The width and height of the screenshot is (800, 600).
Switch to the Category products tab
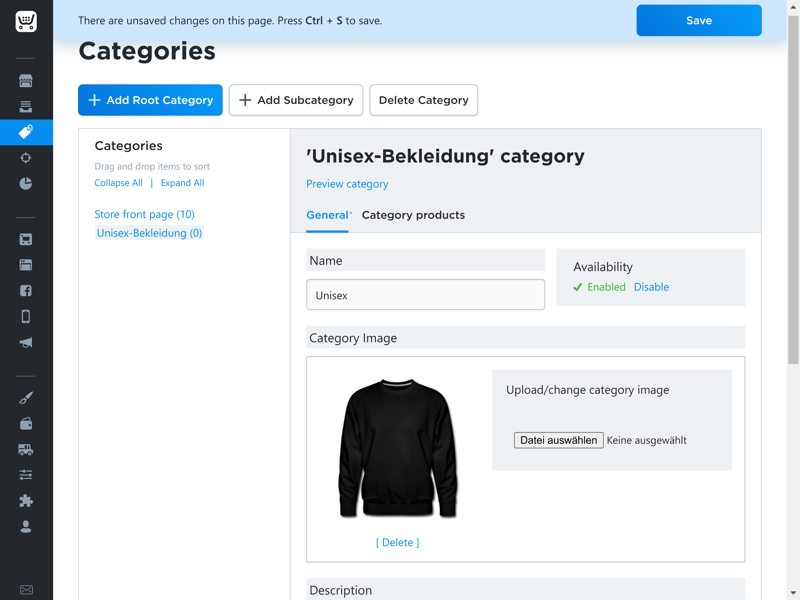(x=413, y=215)
